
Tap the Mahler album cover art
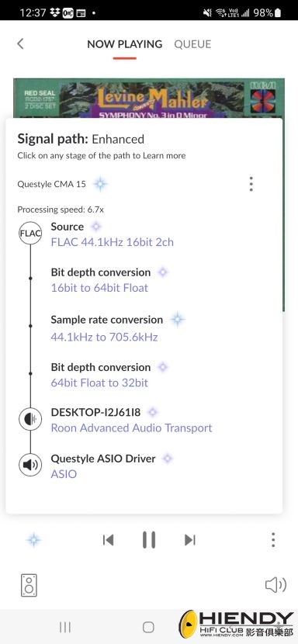coord(149,98)
